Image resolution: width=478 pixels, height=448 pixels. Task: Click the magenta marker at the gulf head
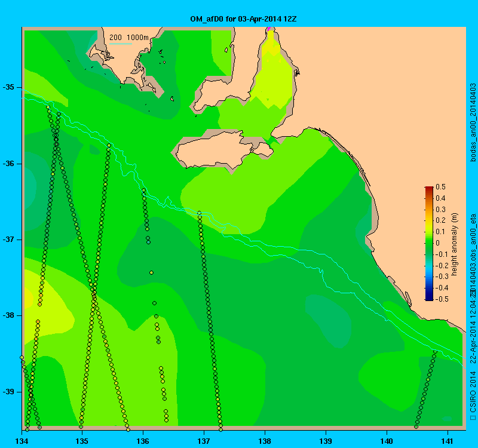point(268,29)
